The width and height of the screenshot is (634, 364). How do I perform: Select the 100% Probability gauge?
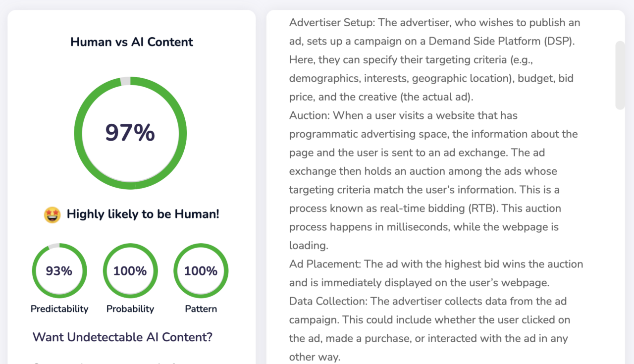coord(130,271)
